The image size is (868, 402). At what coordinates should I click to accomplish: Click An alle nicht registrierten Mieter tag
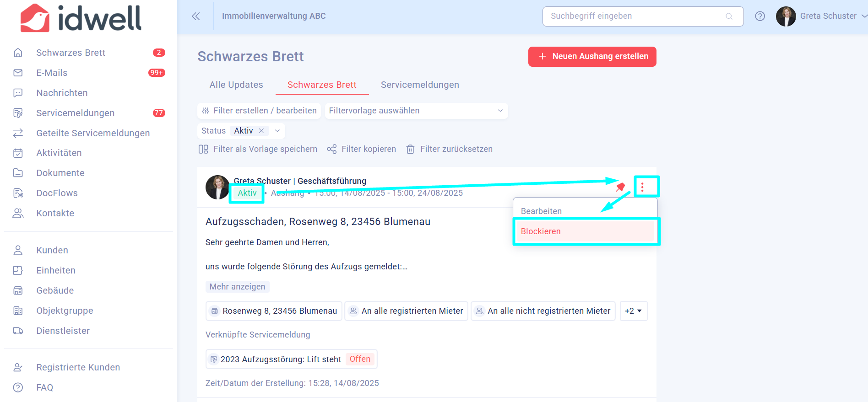click(x=543, y=311)
